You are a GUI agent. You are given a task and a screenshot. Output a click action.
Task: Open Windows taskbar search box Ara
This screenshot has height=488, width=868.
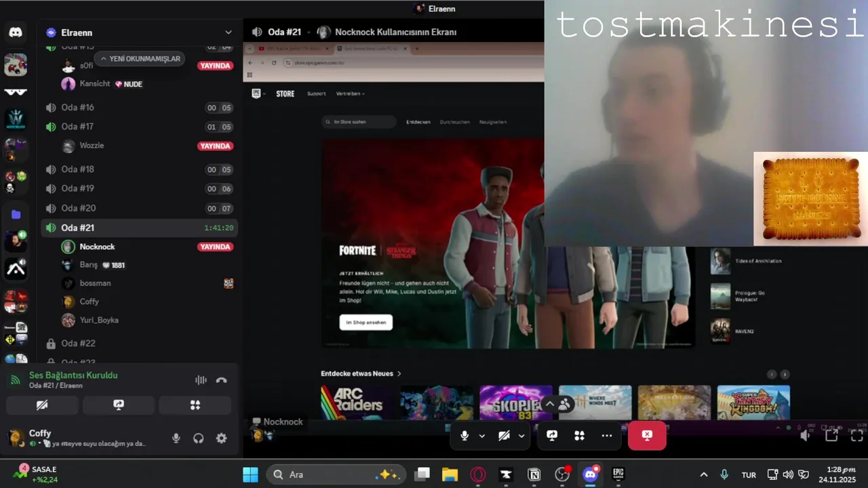pyautogui.click(x=336, y=474)
